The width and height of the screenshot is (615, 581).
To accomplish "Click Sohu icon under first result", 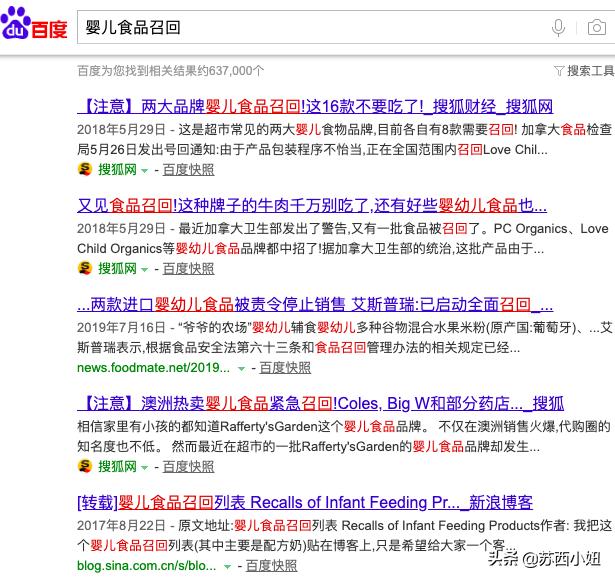I will pyautogui.click(x=85, y=169).
